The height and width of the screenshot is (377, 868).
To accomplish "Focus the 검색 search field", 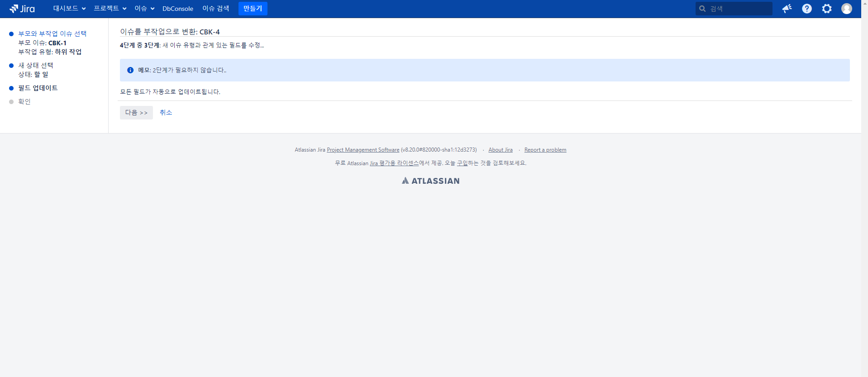I will [734, 9].
